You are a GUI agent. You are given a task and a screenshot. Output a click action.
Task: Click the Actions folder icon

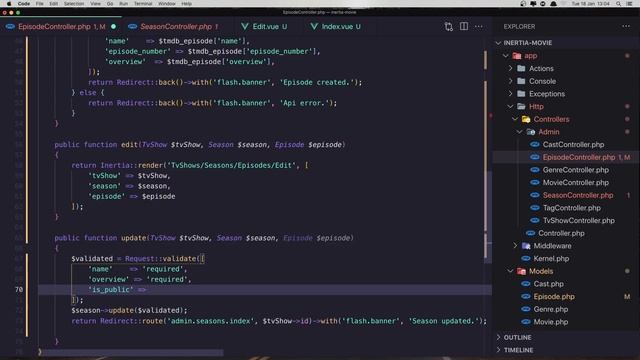pyautogui.click(x=521, y=68)
